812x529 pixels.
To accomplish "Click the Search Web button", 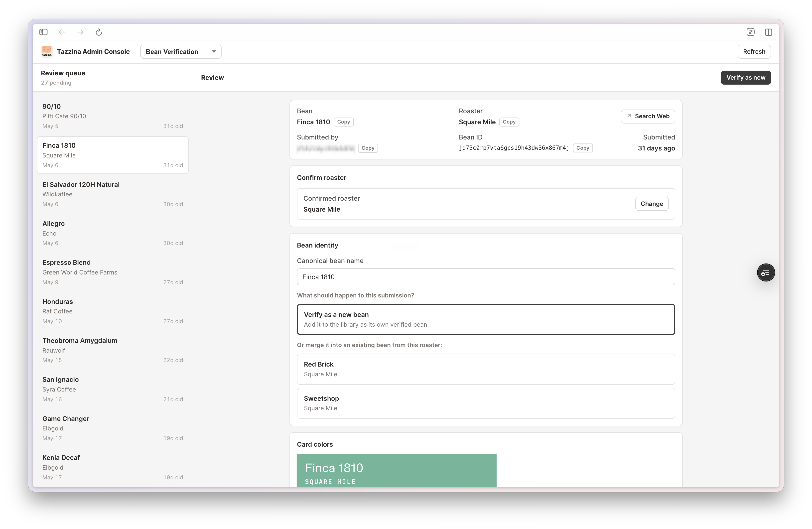I will (x=648, y=116).
